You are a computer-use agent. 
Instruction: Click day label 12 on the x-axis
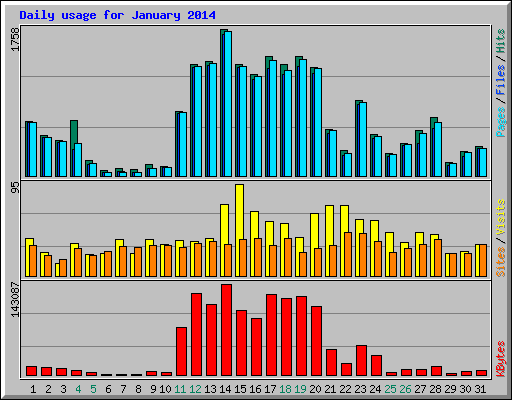195,389
